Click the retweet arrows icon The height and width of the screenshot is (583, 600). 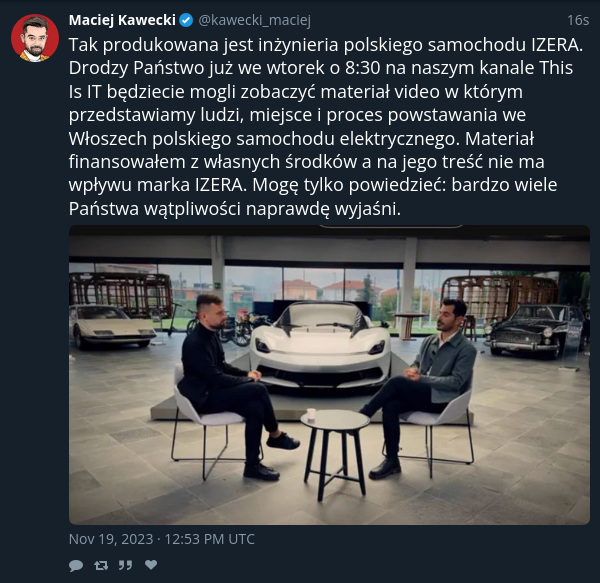tap(101, 565)
